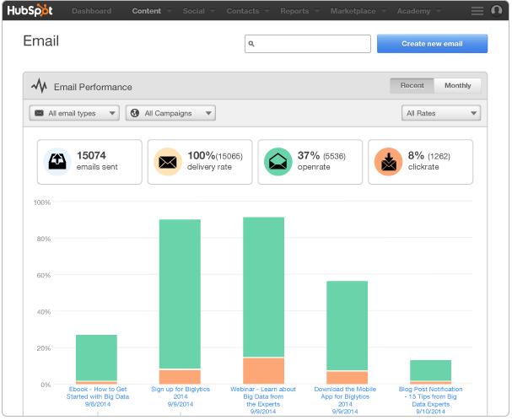
Task: Click the user profile avatar icon
Action: [x=497, y=11]
